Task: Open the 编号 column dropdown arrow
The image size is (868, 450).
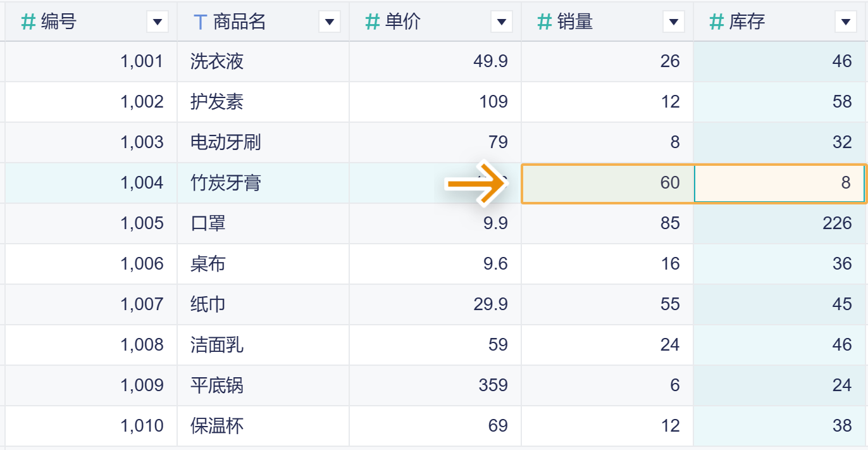Action: 158,22
